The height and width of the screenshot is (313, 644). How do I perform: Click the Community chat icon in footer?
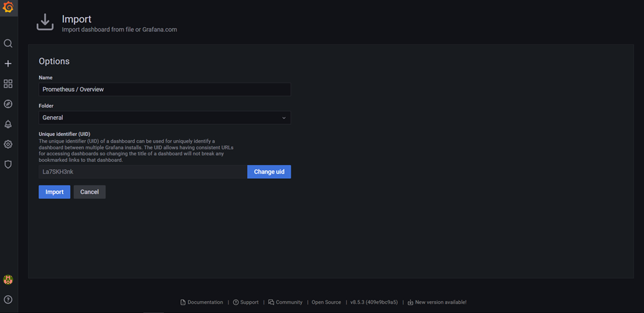[x=271, y=302]
